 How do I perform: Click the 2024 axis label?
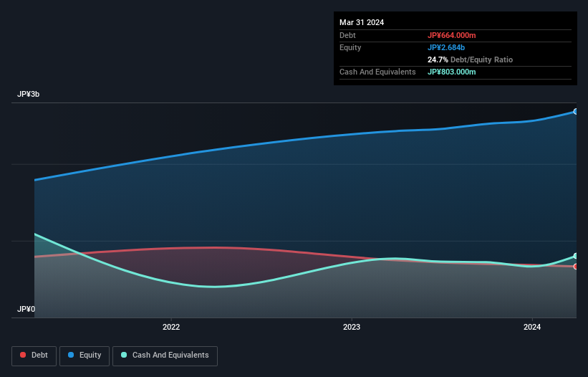pyautogui.click(x=532, y=327)
